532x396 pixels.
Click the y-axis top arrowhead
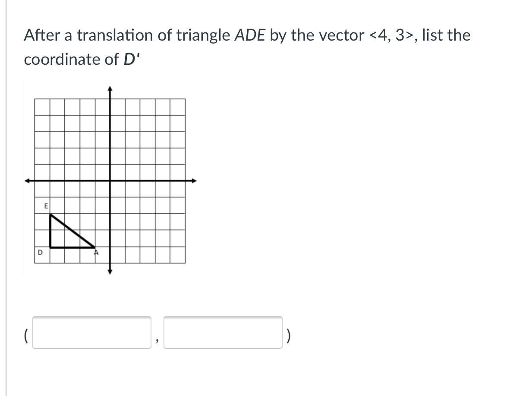pyautogui.click(x=110, y=89)
